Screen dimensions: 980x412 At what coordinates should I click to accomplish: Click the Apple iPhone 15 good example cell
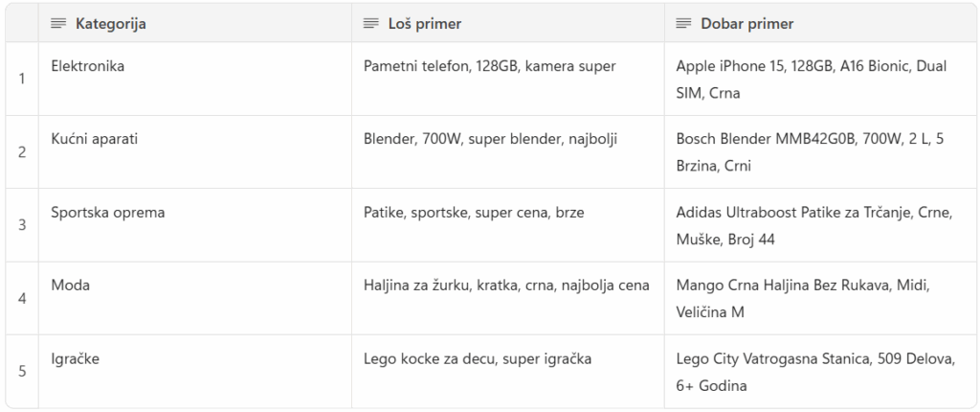point(820,79)
